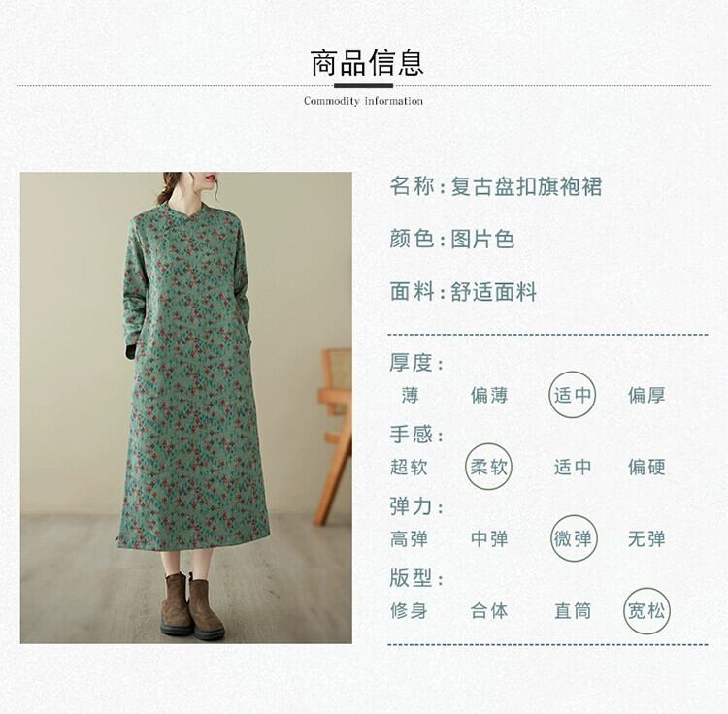The image size is (728, 714).
Task: Choose the 无弹 elasticity option
Action: coord(646,538)
